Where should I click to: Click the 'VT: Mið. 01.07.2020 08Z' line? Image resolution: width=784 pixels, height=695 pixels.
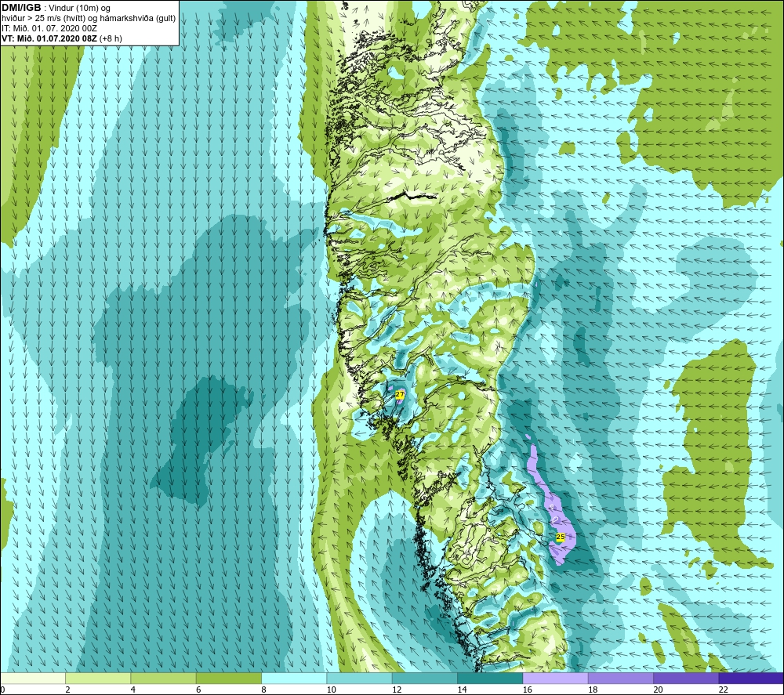(x=49, y=38)
